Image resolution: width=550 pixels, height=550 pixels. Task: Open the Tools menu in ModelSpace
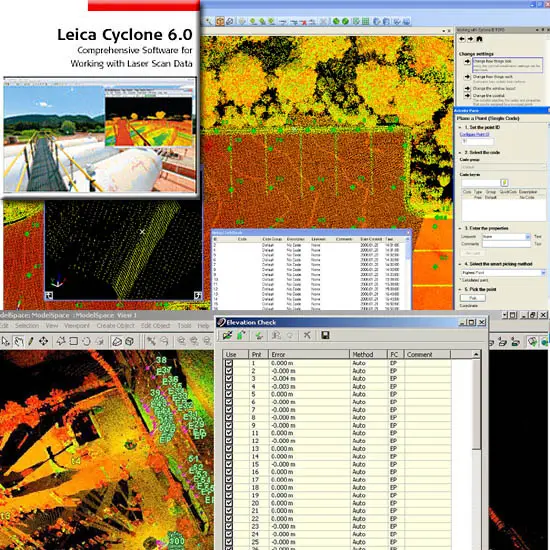(x=184, y=326)
